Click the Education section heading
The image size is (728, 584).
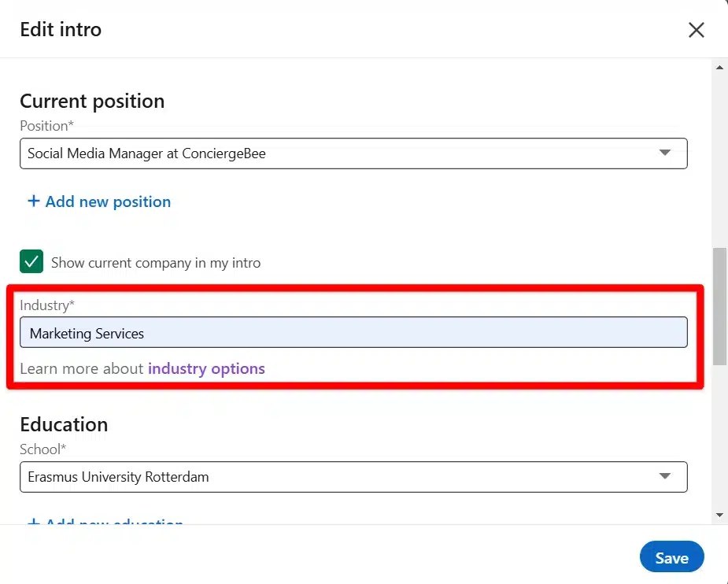(x=64, y=424)
